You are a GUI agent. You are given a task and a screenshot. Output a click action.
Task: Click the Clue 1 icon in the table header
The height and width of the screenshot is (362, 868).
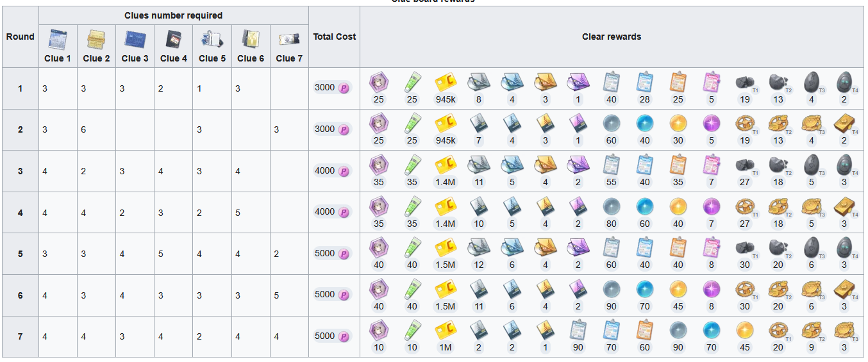point(58,40)
